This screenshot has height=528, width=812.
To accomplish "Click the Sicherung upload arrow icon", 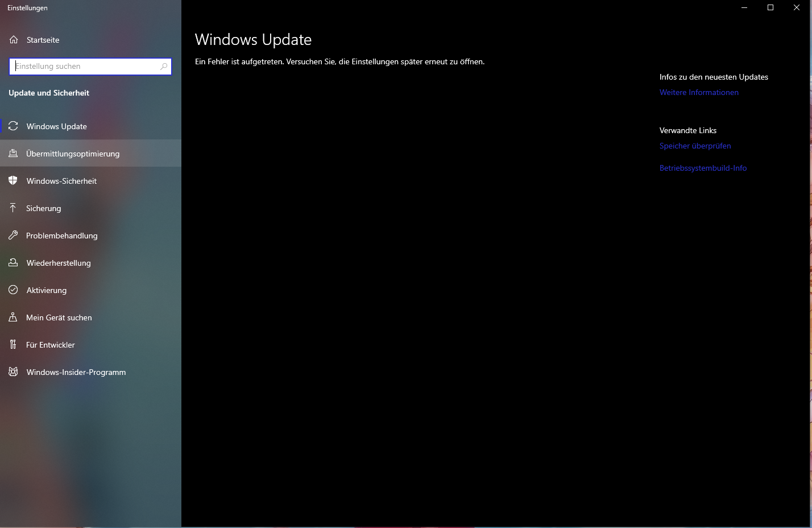I will click(13, 208).
